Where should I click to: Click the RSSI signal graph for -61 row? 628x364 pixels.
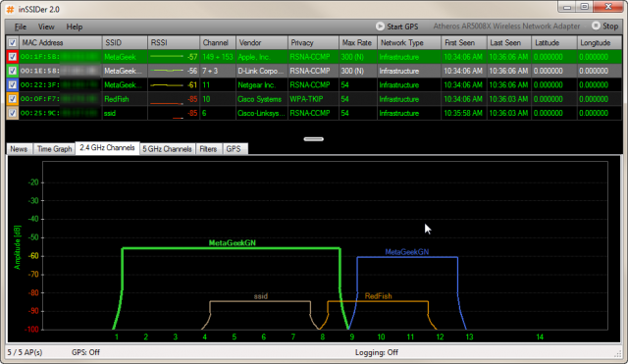[x=167, y=85]
